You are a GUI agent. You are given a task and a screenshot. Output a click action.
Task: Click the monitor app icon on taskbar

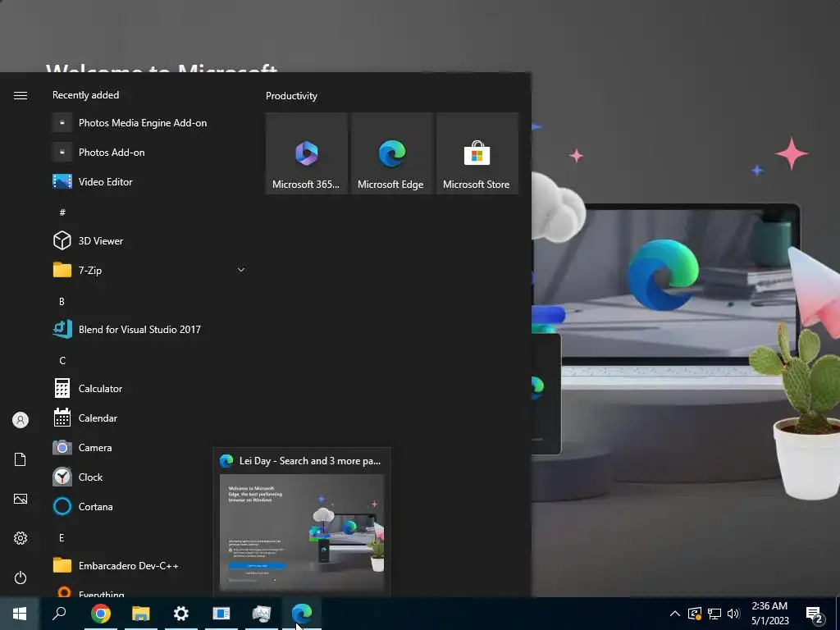click(262, 614)
